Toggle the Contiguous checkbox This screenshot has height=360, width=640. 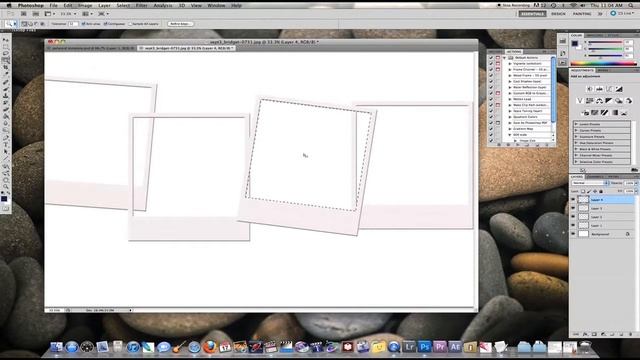coord(105,24)
